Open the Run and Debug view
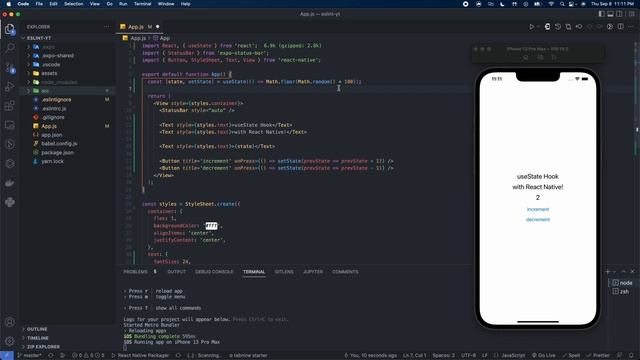Image resolution: width=640 pixels, height=360 pixels. pyautogui.click(x=9, y=87)
